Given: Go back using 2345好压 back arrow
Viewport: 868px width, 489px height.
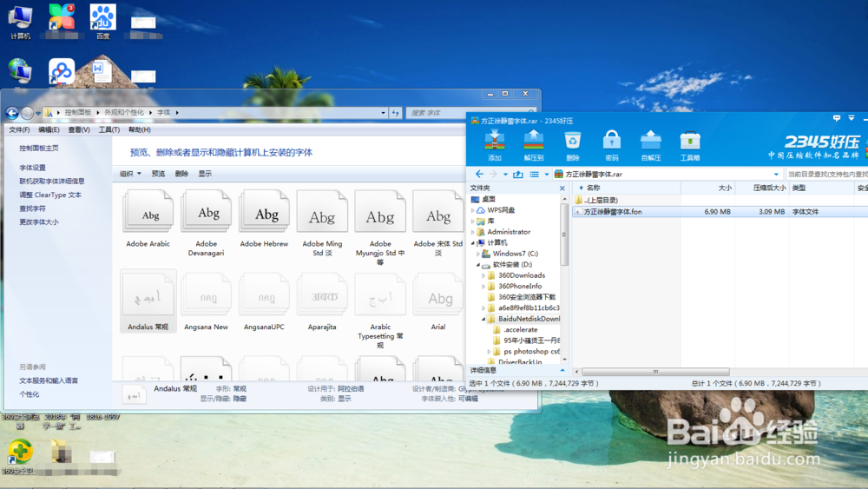Looking at the screenshot, I should pos(479,174).
